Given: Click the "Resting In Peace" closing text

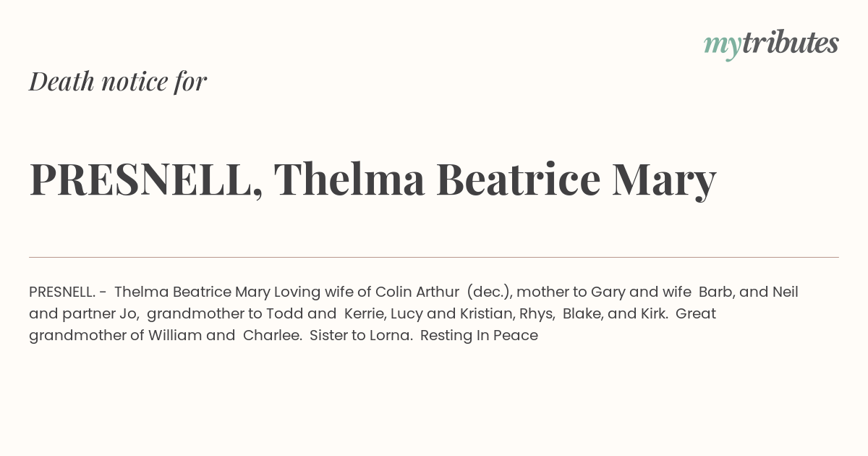Looking at the screenshot, I should [x=479, y=336].
